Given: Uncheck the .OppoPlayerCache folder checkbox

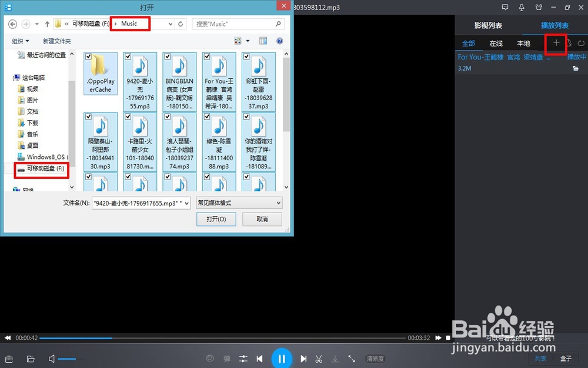Looking at the screenshot, I should pyautogui.click(x=89, y=57).
